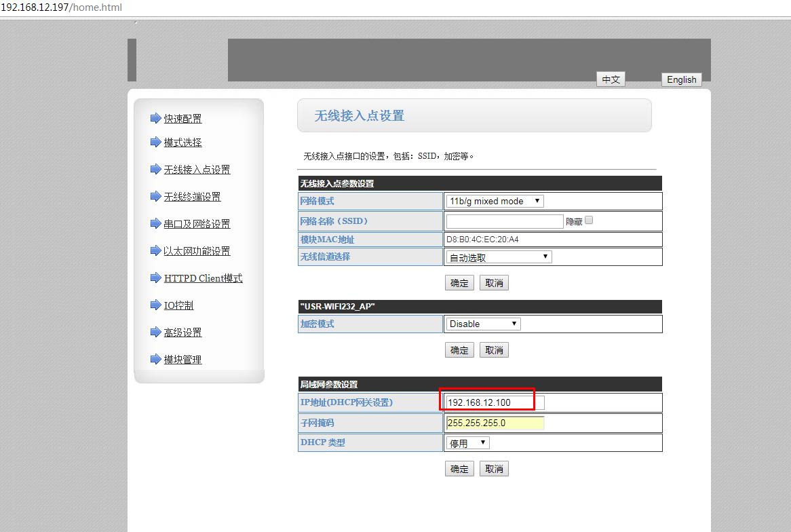Open the 加密模式 Disable dropdown
The width and height of the screenshot is (791, 532).
(483, 324)
